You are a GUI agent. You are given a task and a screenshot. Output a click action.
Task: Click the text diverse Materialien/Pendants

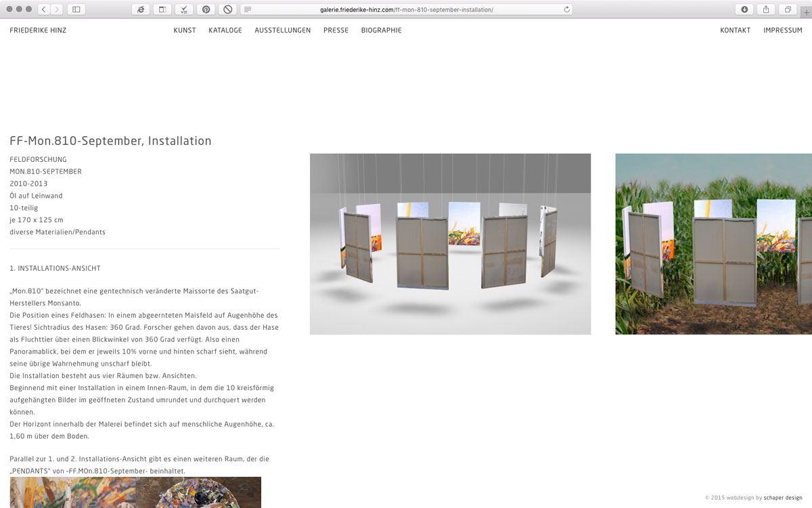point(58,232)
